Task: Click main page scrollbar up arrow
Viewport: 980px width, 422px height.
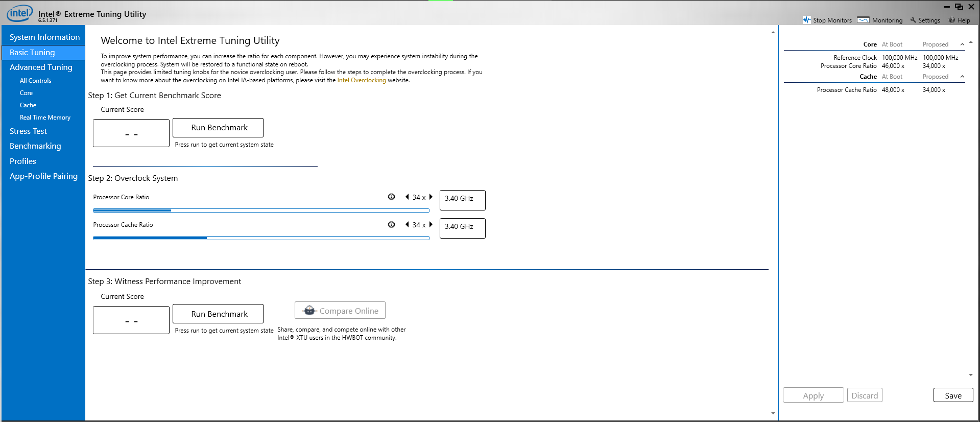Action: [x=773, y=32]
